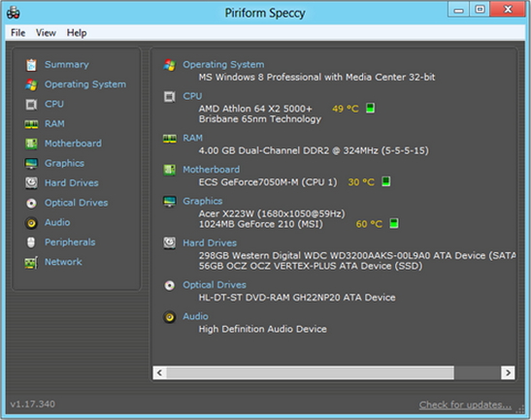This screenshot has height=420, width=531.
Task: Click the Optical Drives heading link in summary
Action: coord(215,285)
